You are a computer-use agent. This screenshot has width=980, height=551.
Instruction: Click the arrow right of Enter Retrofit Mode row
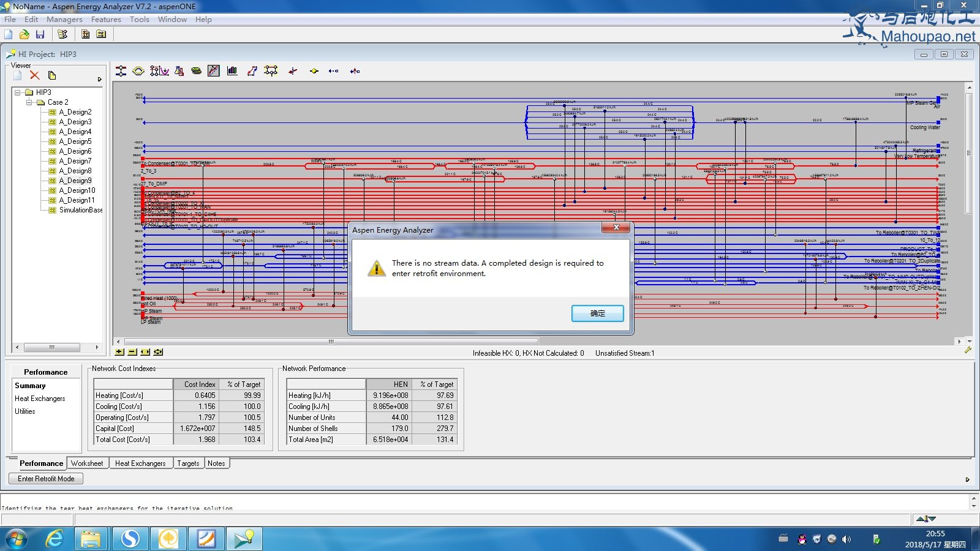(968, 479)
